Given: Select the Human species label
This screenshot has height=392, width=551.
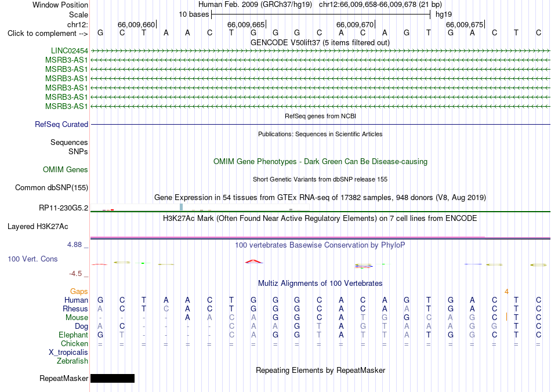Looking at the screenshot, I should pyautogui.click(x=76, y=300).
